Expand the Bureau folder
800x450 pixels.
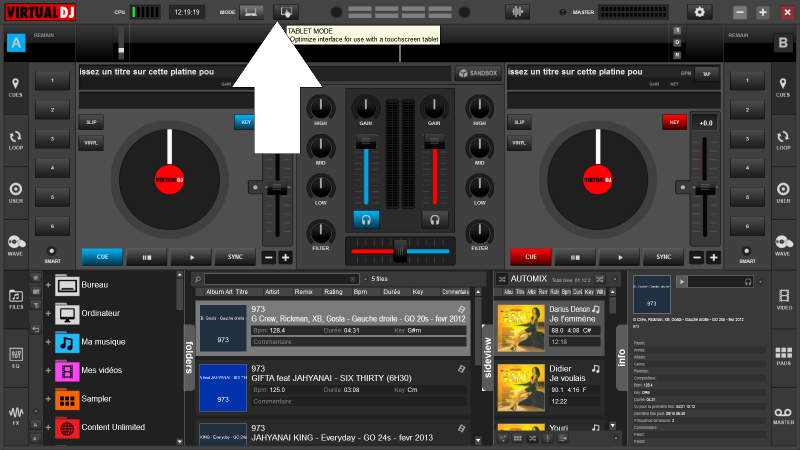coord(48,285)
